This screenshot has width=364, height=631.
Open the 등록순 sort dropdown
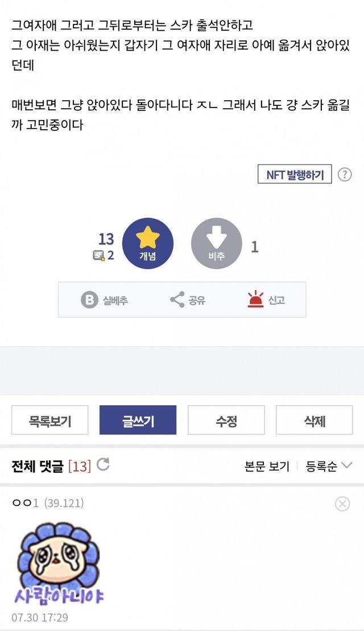tap(329, 467)
